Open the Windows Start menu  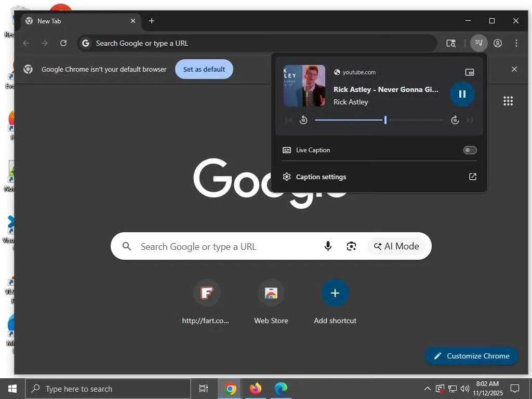click(12, 389)
